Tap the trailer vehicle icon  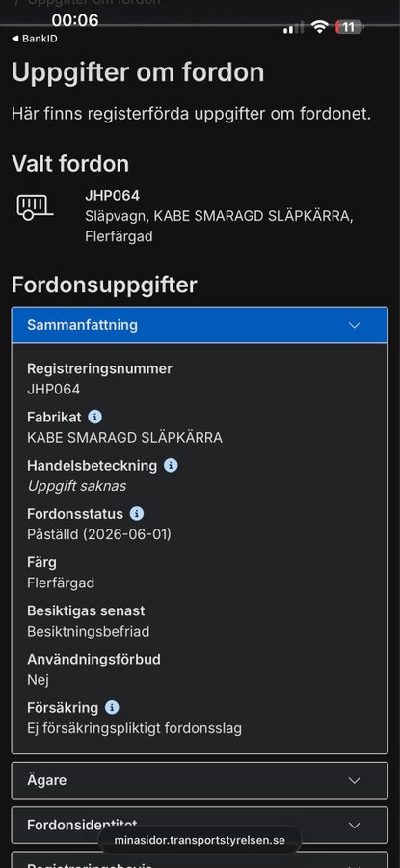click(35, 207)
